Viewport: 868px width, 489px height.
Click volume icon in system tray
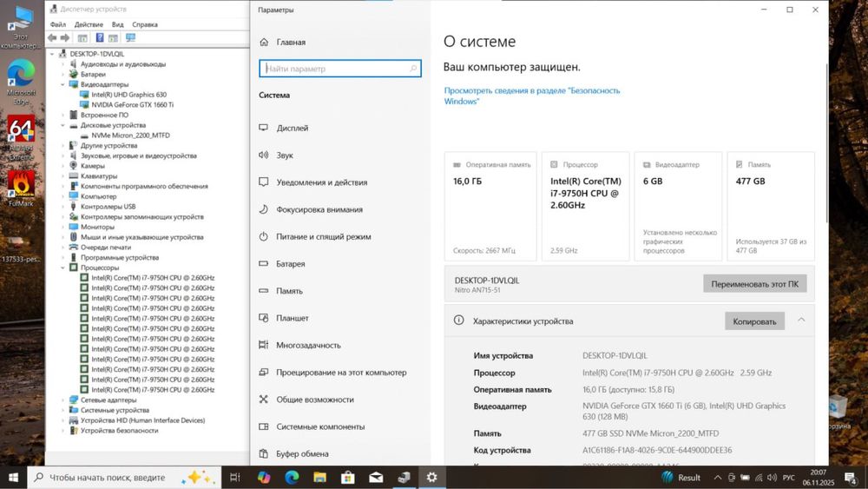pyautogui.click(x=773, y=478)
